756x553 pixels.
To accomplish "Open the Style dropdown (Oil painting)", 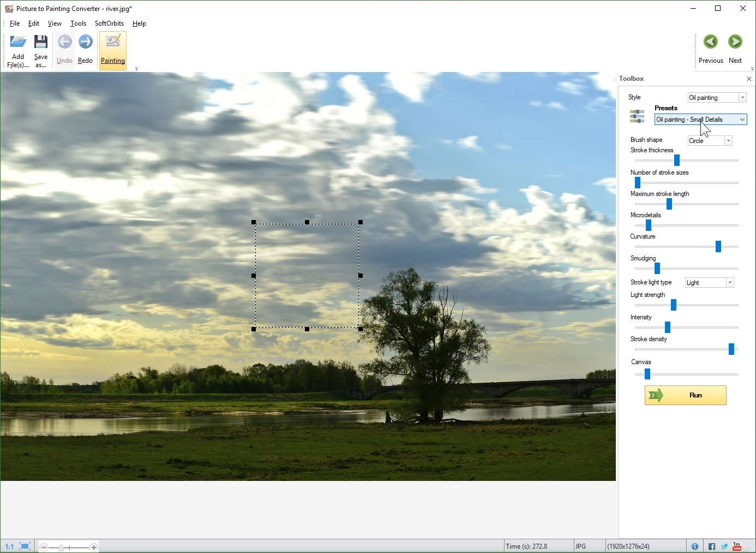I will click(717, 98).
